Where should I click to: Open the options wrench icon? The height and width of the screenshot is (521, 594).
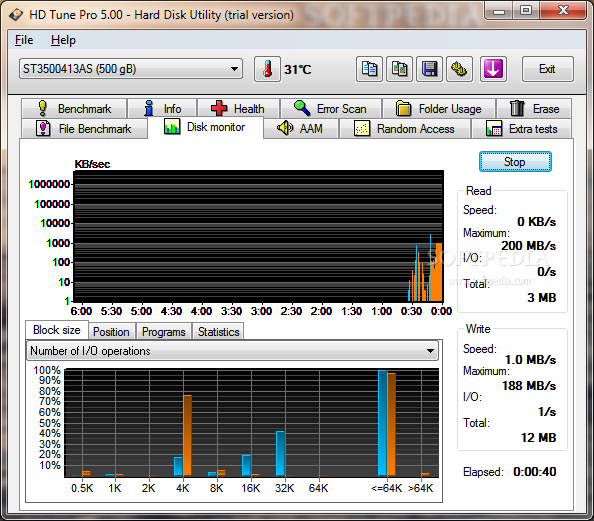tap(459, 69)
